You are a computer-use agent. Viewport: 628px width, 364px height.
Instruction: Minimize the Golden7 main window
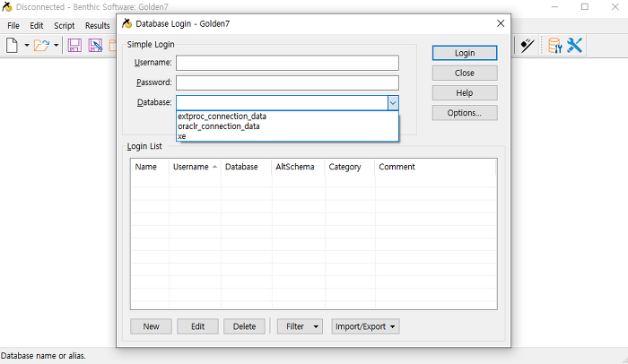pos(554,7)
